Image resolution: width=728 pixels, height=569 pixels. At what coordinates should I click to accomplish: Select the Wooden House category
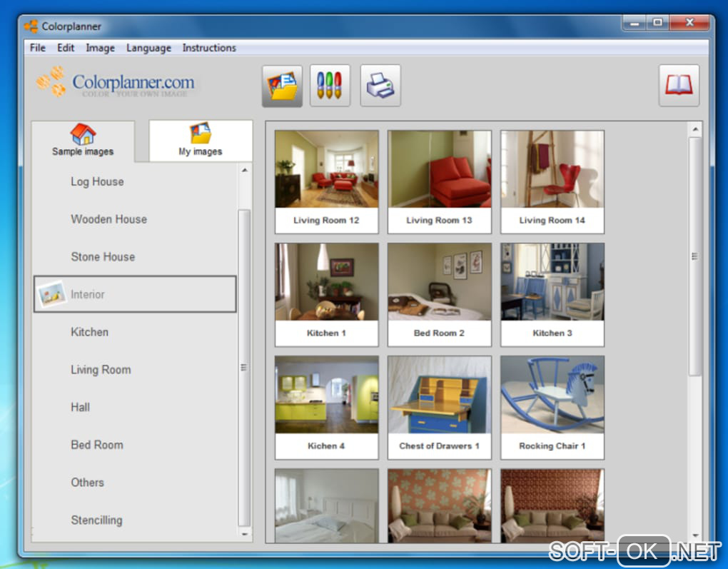coord(135,219)
